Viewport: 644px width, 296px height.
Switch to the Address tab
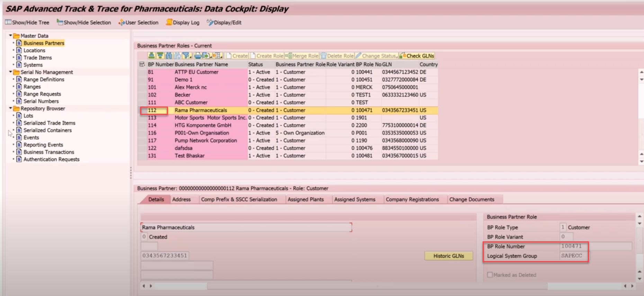[x=181, y=200]
